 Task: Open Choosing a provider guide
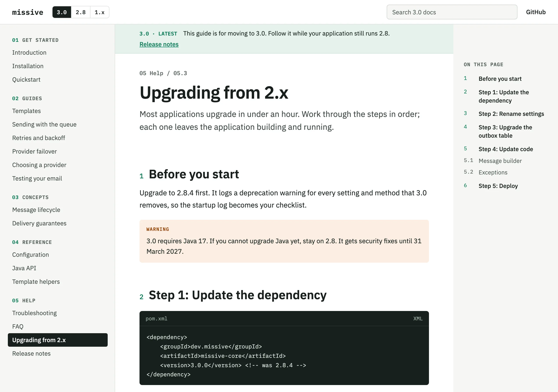[39, 165]
